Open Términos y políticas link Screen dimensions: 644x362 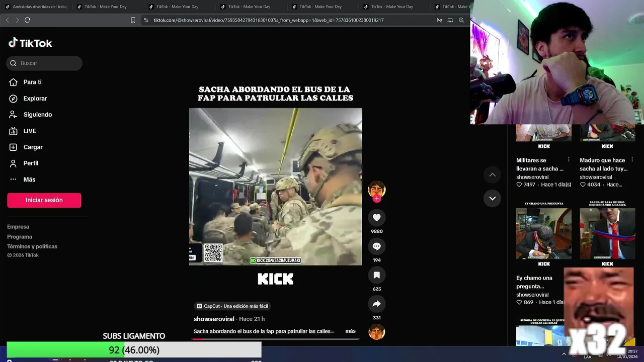[x=32, y=246]
